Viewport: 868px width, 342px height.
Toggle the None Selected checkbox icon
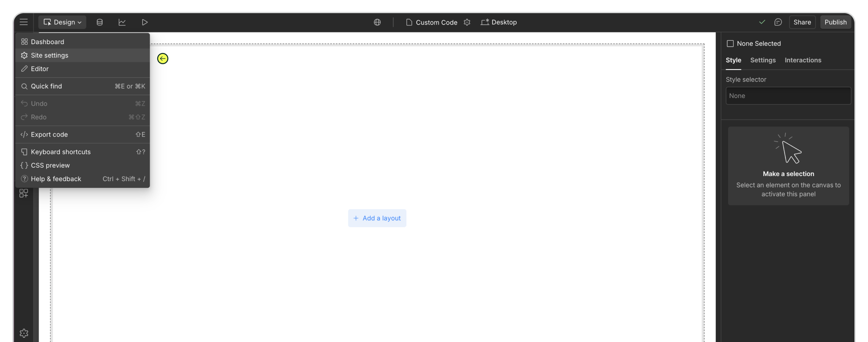tap(730, 44)
